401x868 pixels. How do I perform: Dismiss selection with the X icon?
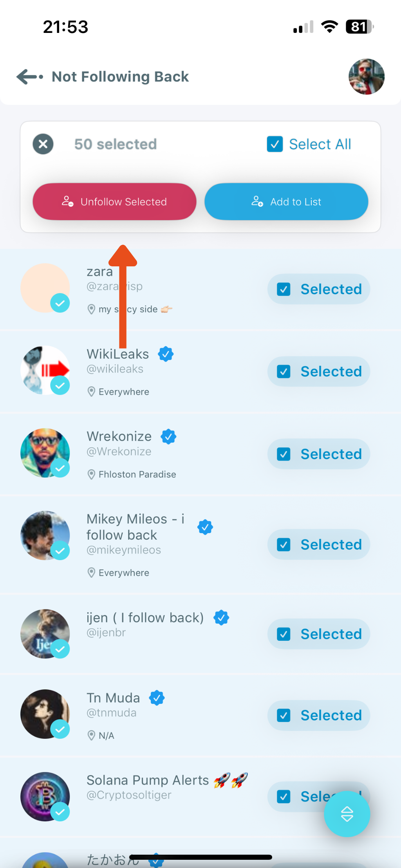[43, 144]
